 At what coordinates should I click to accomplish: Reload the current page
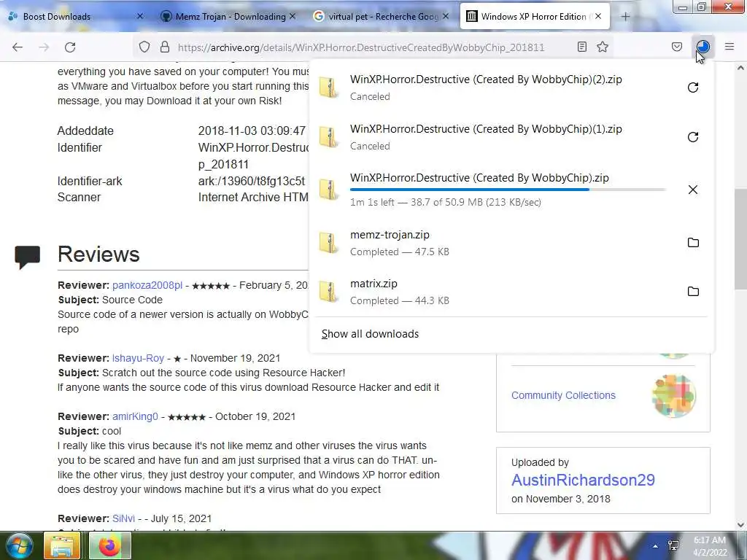pos(70,47)
